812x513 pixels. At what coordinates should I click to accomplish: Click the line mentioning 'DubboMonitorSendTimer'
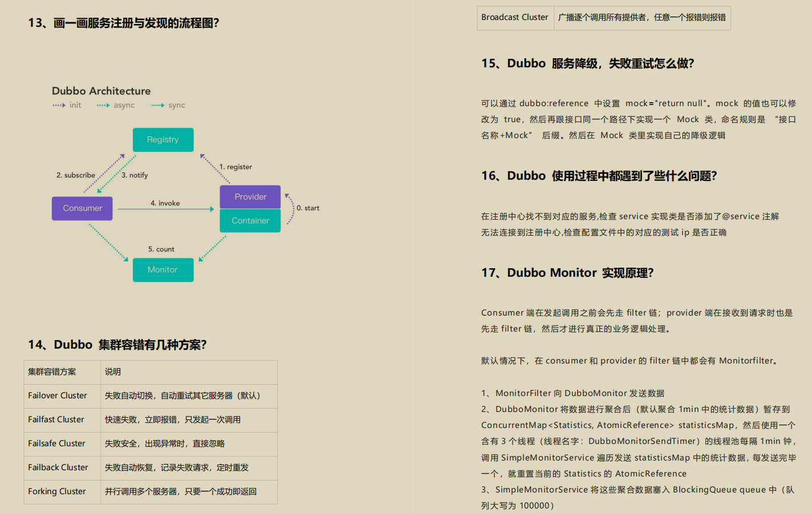[x=639, y=441]
